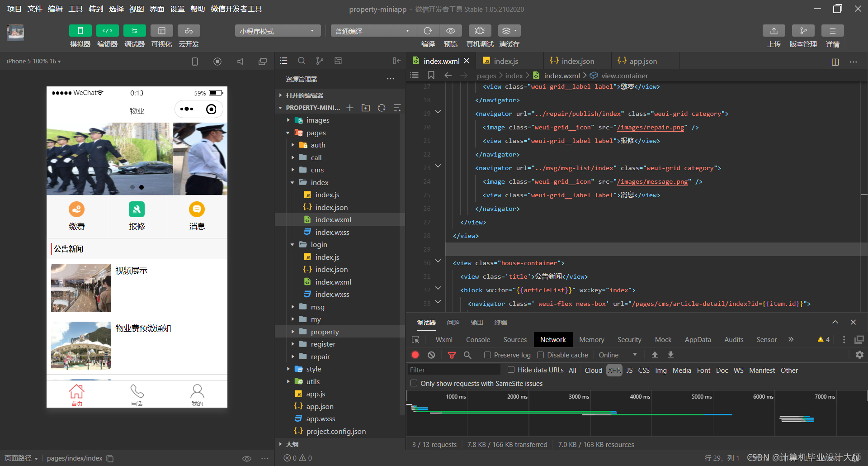Split the editor view icon
This screenshot has height=466, width=868.
coord(835,62)
